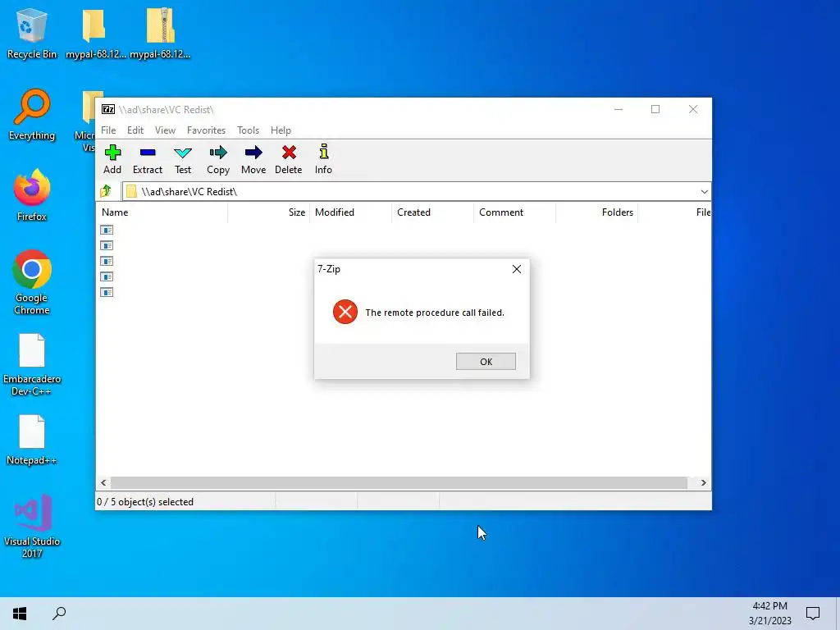Open the File menu
This screenshot has height=630, width=840.
pyautogui.click(x=108, y=130)
